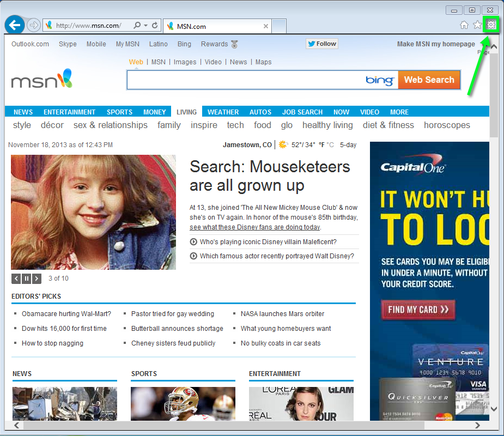Open Rewards with medal icon
The image size is (504, 436).
[x=219, y=44]
